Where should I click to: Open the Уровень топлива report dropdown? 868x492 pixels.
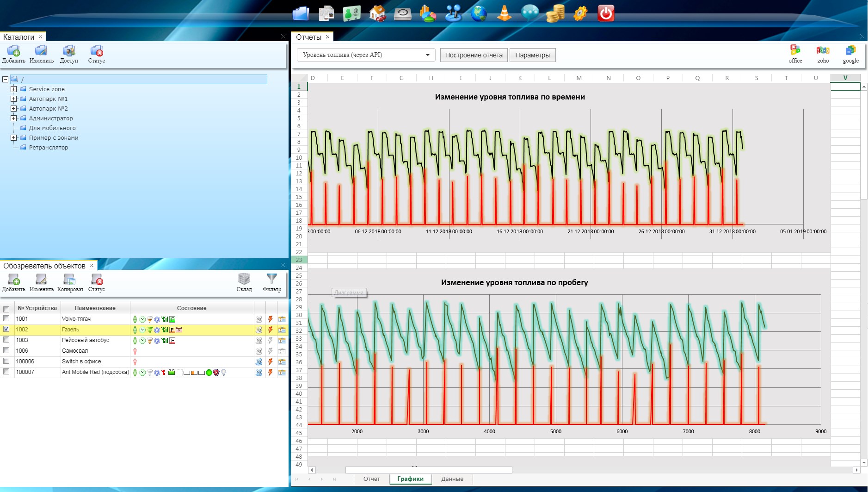pyautogui.click(x=366, y=55)
